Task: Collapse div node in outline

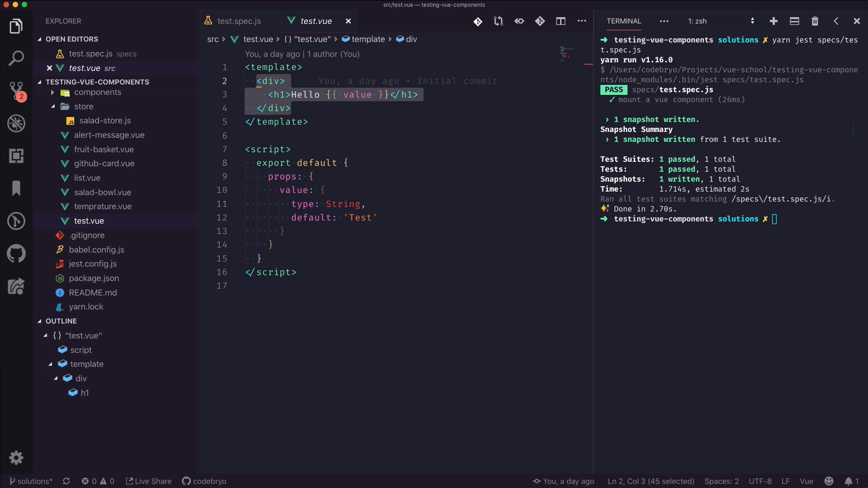Action: click(x=56, y=379)
